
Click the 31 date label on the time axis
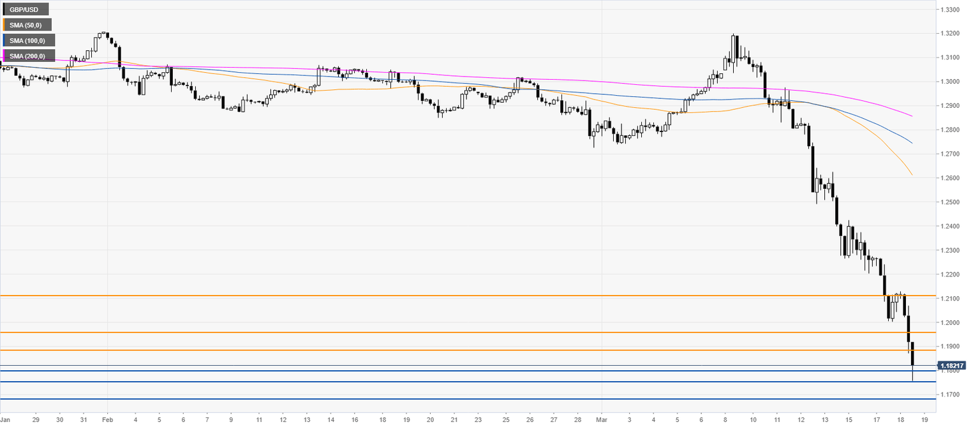click(x=84, y=421)
